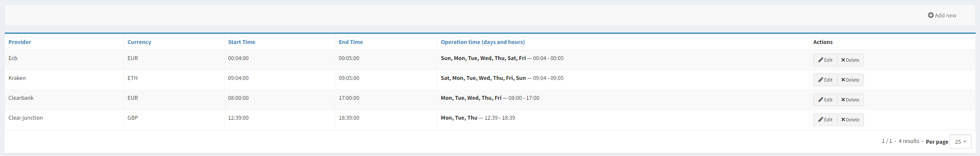The image size is (980, 156).
Task: Sort the table by Currency column
Action: pyautogui.click(x=139, y=42)
